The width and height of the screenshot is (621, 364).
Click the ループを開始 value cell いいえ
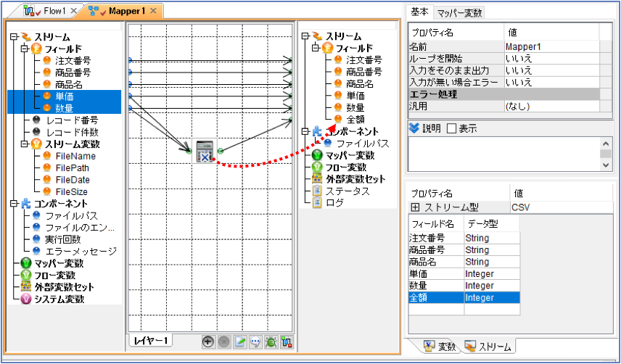(x=552, y=59)
